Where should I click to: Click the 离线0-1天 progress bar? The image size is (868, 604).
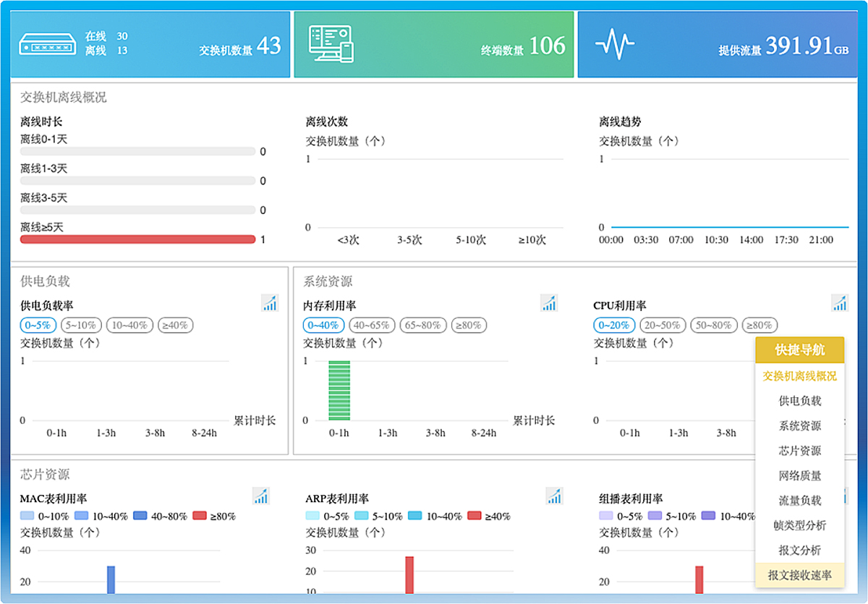[137, 152]
